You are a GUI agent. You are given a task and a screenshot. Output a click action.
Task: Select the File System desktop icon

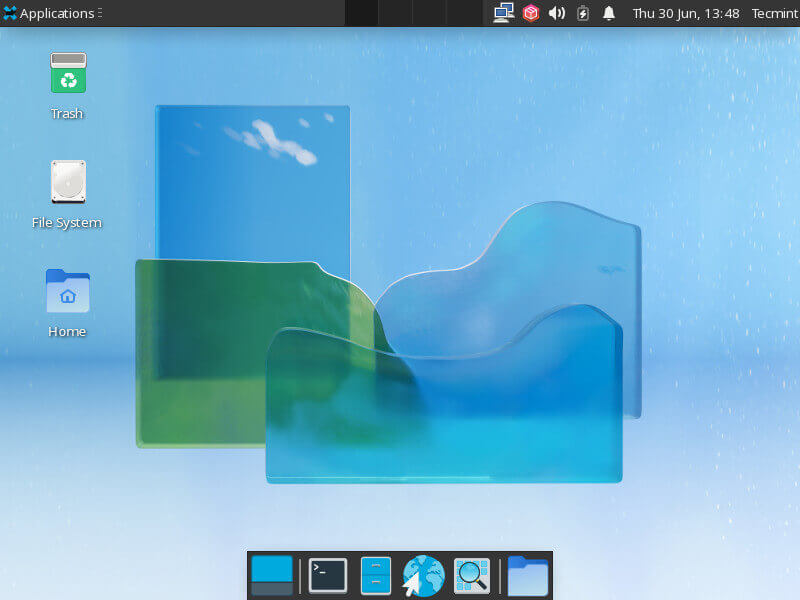click(x=68, y=182)
